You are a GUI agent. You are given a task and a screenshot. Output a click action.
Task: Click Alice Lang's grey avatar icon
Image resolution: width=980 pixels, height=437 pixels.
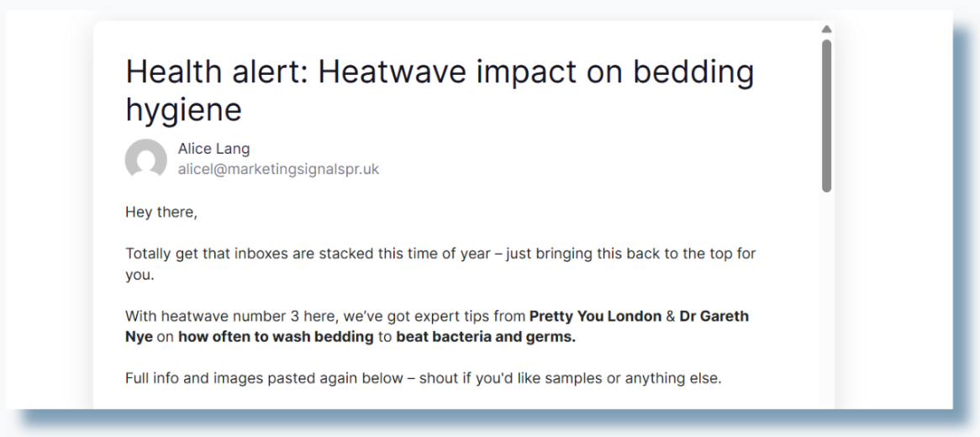146,159
